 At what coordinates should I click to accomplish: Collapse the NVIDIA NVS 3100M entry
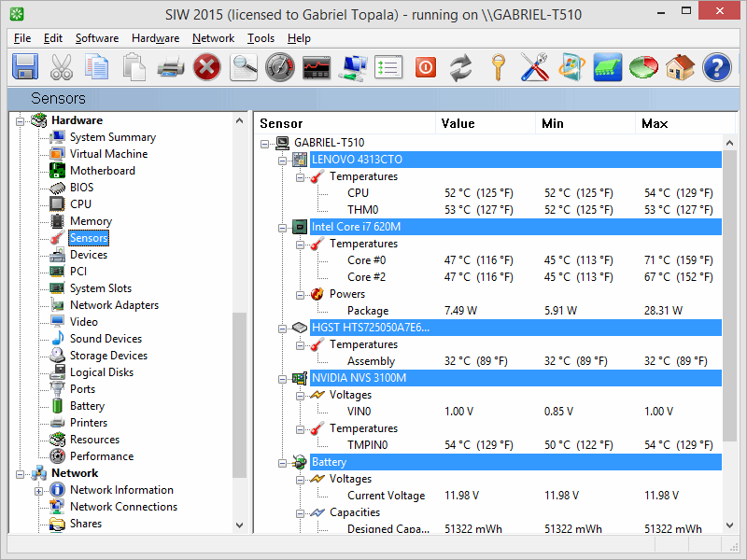tap(283, 378)
